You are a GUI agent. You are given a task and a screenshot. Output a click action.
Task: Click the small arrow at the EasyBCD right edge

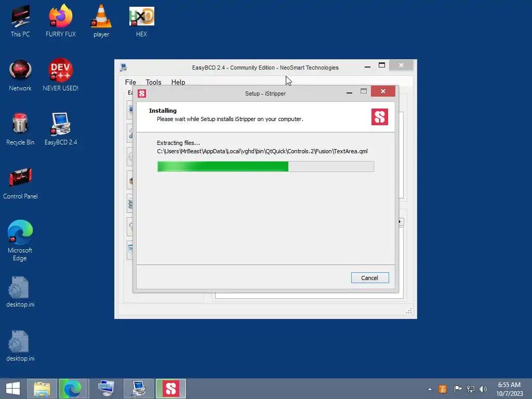pyautogui.click(x=401, y=221)
